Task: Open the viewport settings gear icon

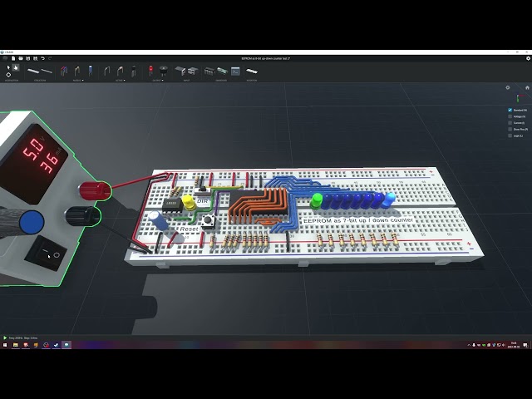Action: (x=508, y=87)
